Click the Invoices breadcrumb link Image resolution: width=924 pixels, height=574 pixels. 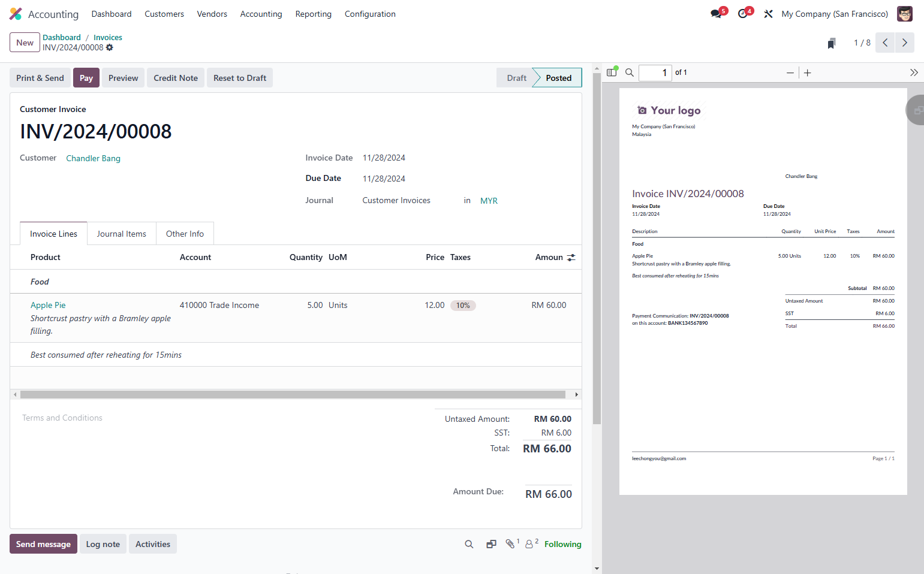(108, 37)
